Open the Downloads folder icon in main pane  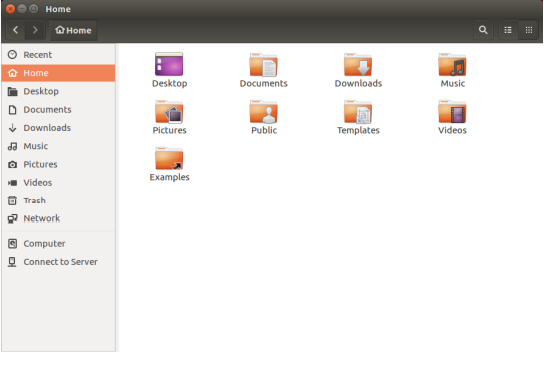pyautogui.click(x=358, y=65)
